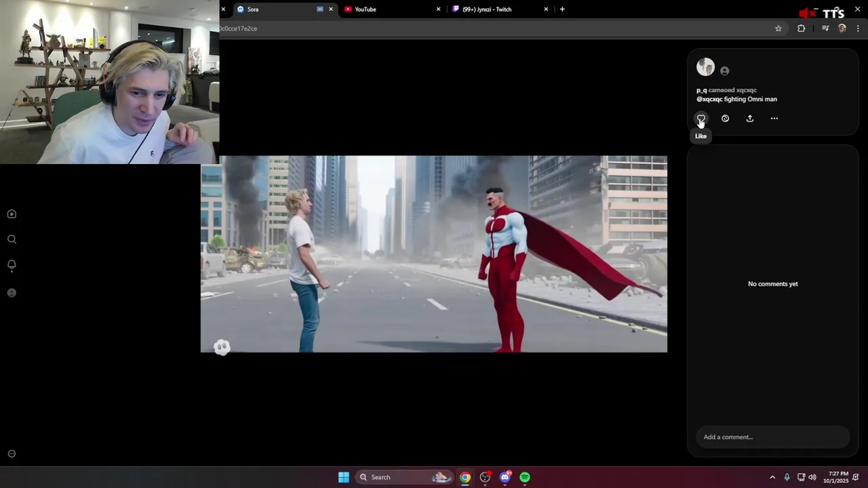
Task: Bookmark this page with the star icon
Action: [x=778, y=28]
